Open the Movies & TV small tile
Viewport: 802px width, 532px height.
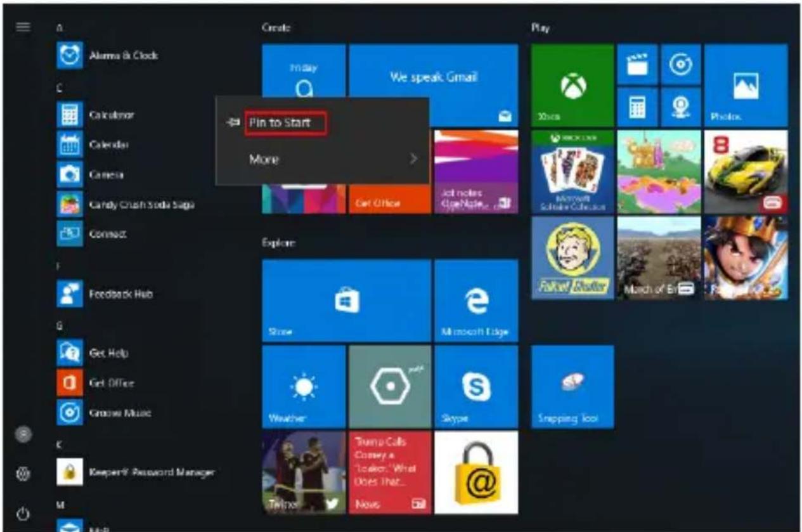click(637, 63)
